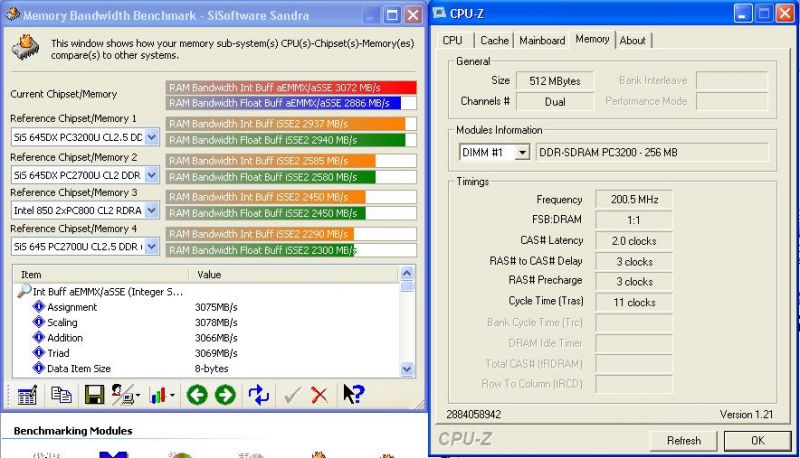800x458 pixels.
Task: Click the FSB:DRAM field showing 1:1
Action: tap(634, 220)
